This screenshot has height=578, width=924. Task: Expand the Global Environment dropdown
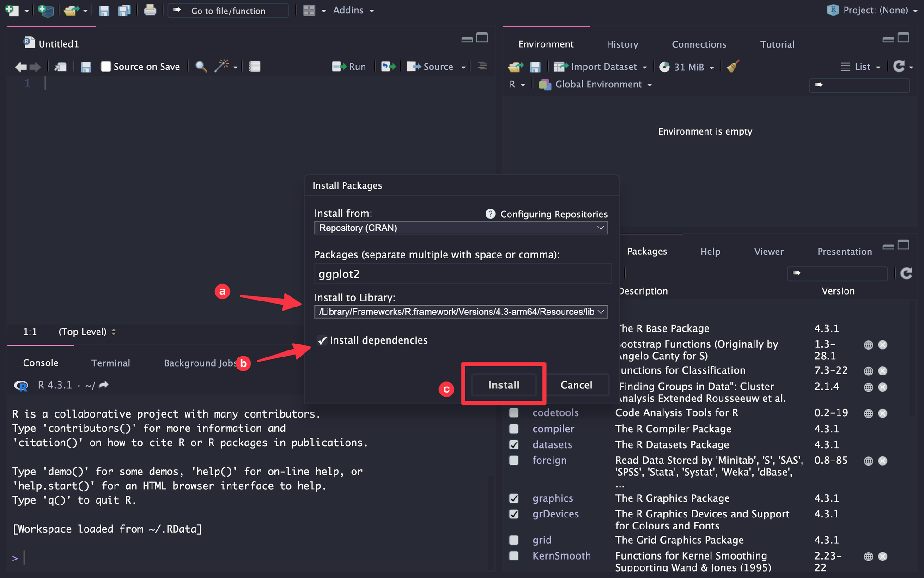click(650, 84)
